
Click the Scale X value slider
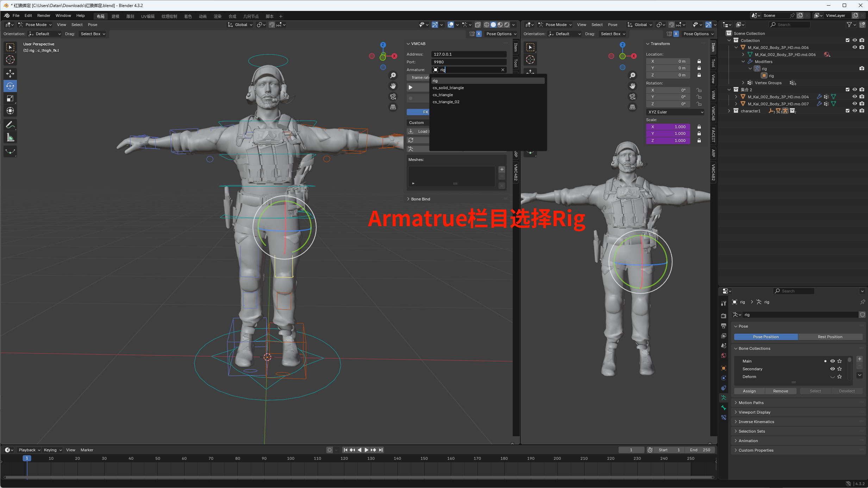[668, 127]
